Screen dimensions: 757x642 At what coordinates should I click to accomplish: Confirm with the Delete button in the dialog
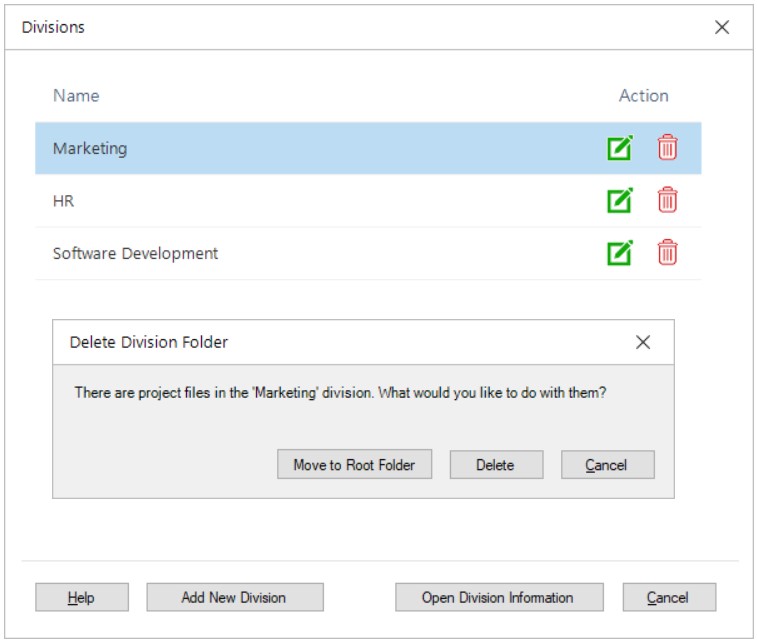pyautogui.click(x=495, y=465)
